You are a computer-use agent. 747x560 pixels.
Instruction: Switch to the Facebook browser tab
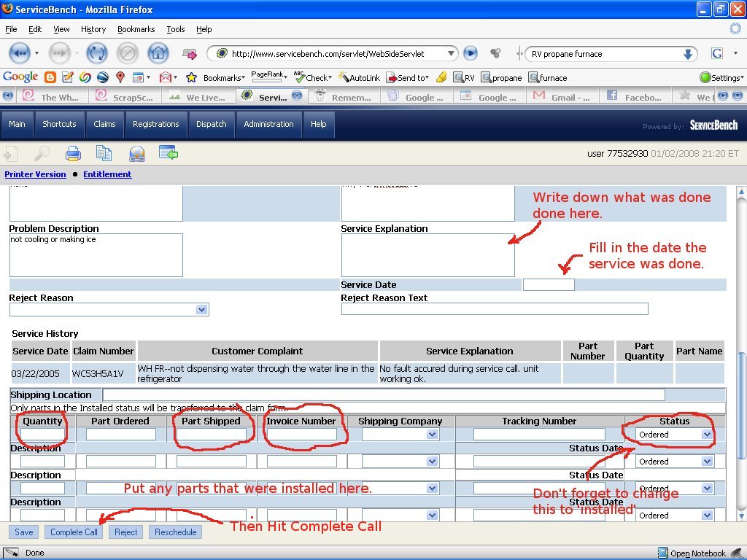[x=635, y=97]
